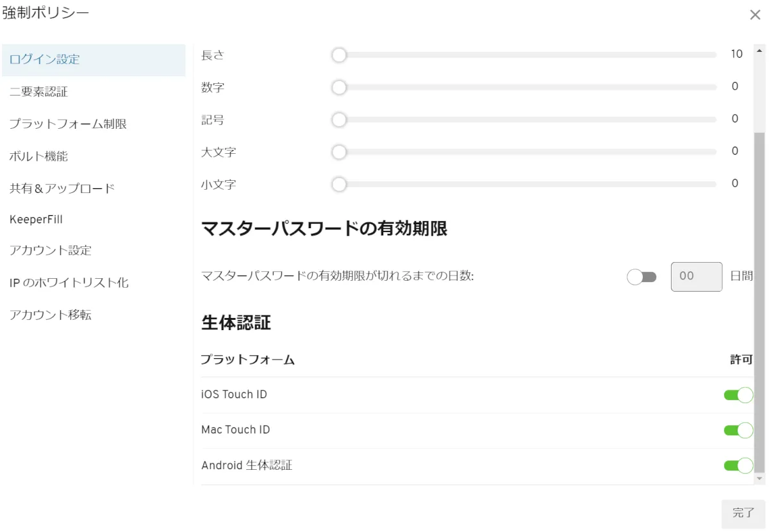This screenshot has height=532, width=769.
Task: Open IP のホワイトリスト化 section
Action: pyautogui.click(x=69, y=283)
